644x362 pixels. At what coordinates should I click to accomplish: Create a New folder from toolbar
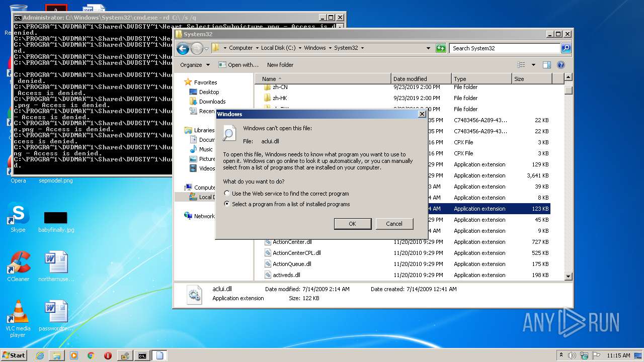coord(280,65)
